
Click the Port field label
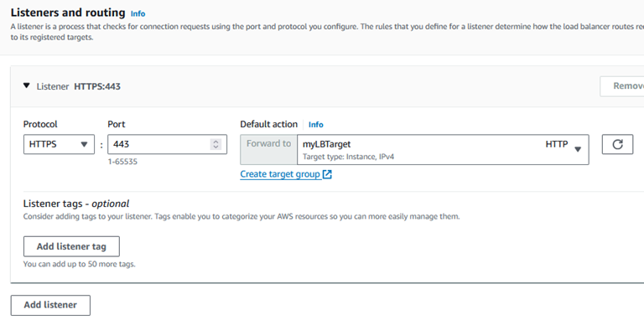117,124
